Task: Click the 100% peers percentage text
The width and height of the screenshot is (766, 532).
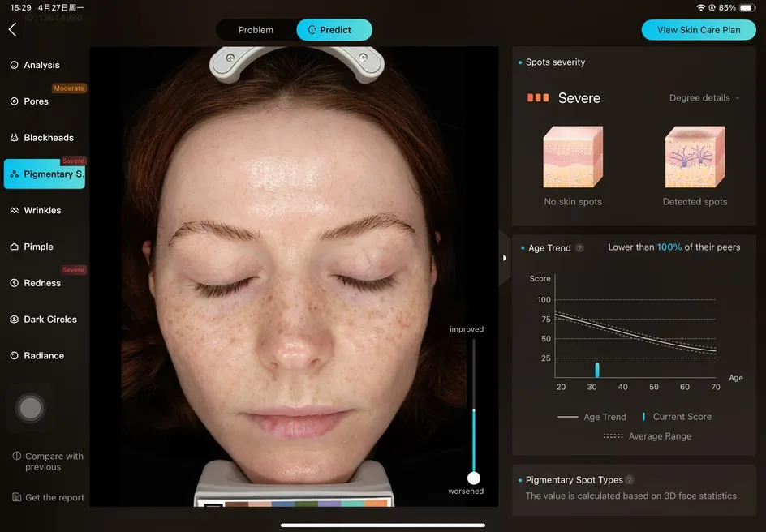Action: pos(669,247)
